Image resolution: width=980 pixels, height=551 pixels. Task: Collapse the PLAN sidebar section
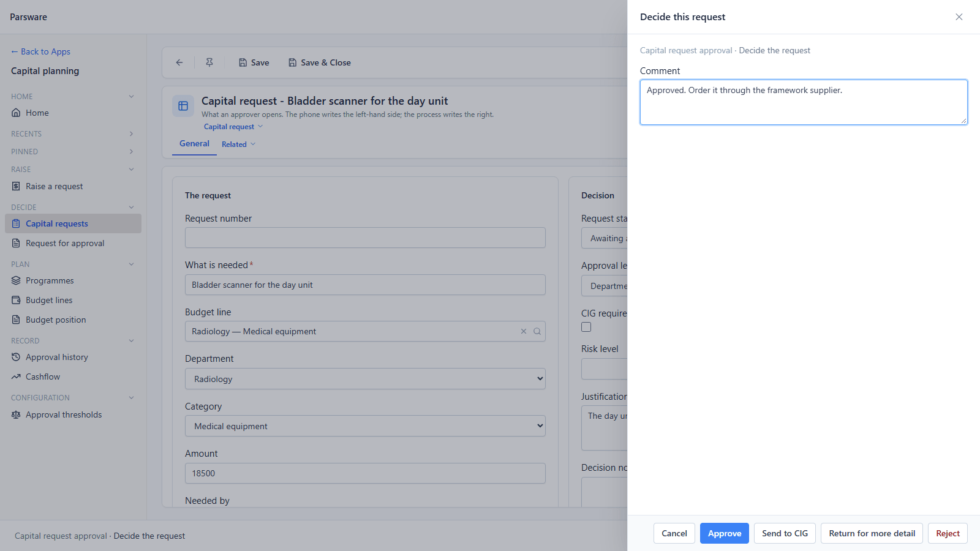click(x=131, y=264)
